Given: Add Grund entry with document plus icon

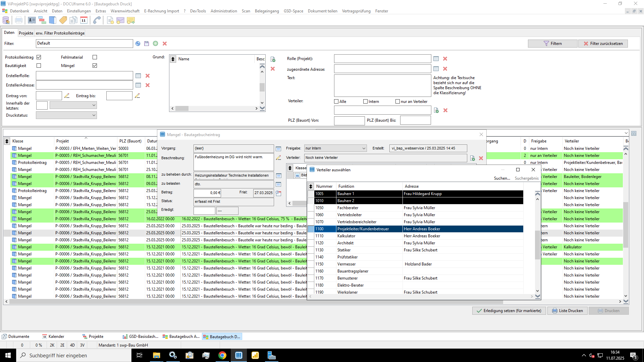Looking at the screenshot, I should coord(273,59).
